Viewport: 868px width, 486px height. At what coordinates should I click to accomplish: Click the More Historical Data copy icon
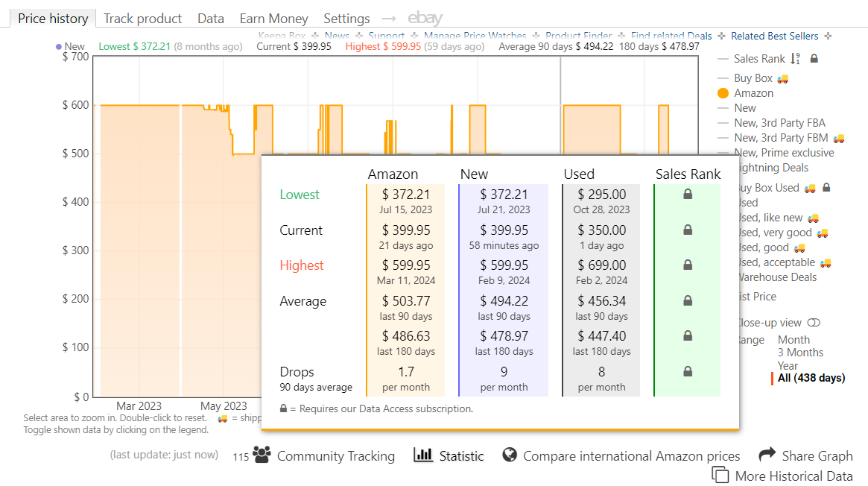pyautogui.click(x=720, y=475)
